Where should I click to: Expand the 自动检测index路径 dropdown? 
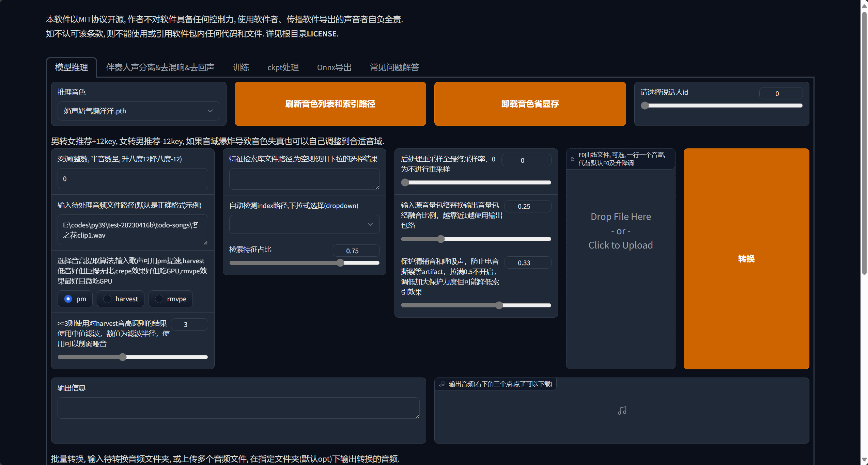(x=305, y=224)
